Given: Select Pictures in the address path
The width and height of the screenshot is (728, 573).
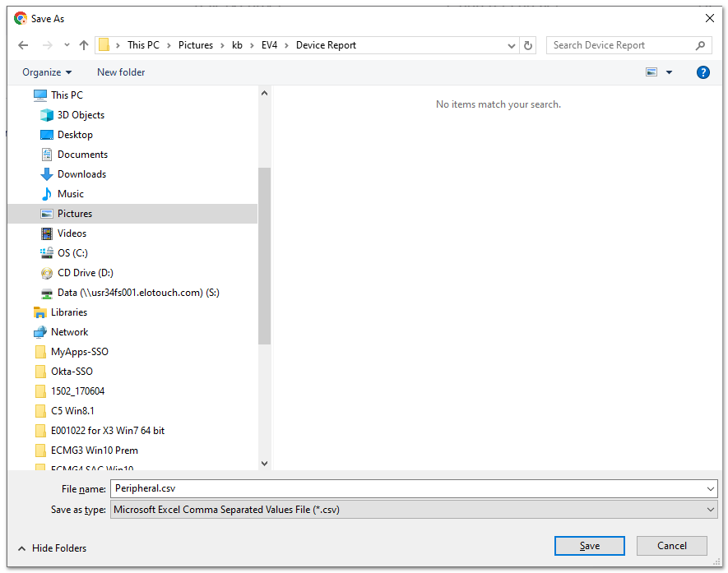Looking at the screenshot, I should click(196, 45).
